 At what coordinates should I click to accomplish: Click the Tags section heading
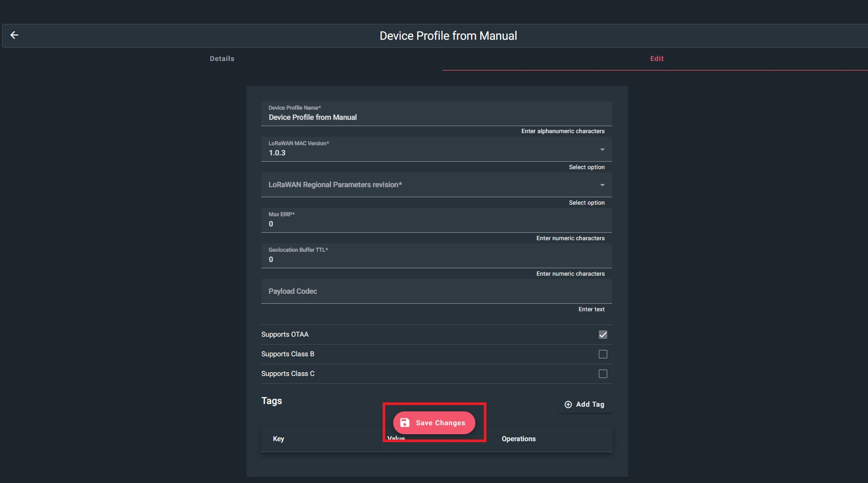(271, 401)
